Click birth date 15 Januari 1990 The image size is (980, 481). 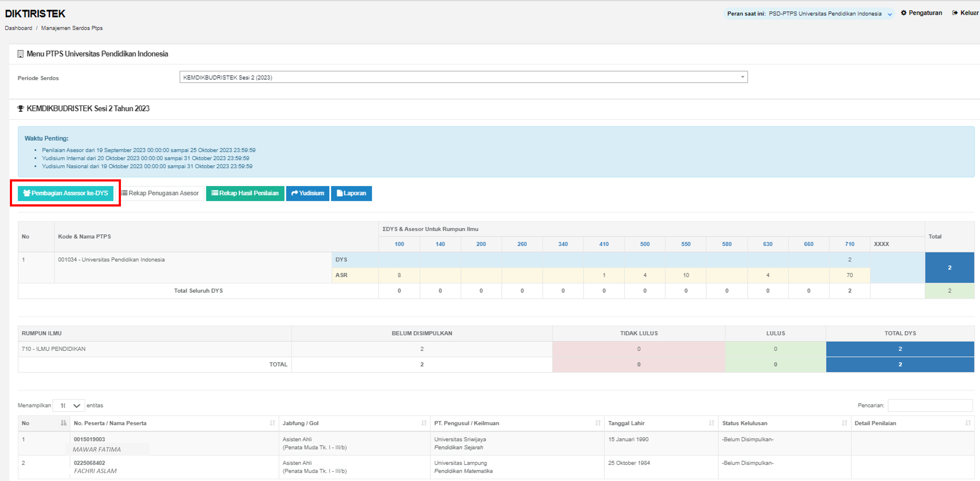(628, 439)
